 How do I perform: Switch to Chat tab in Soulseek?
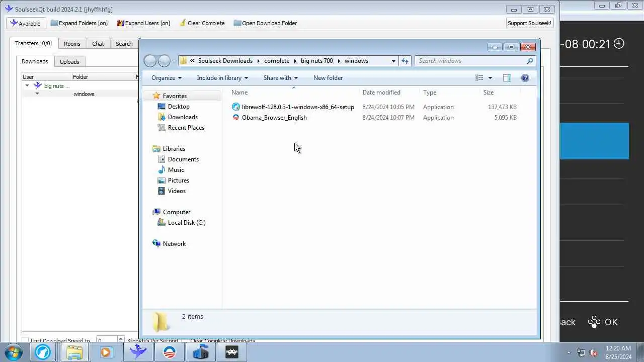point(98,44)
